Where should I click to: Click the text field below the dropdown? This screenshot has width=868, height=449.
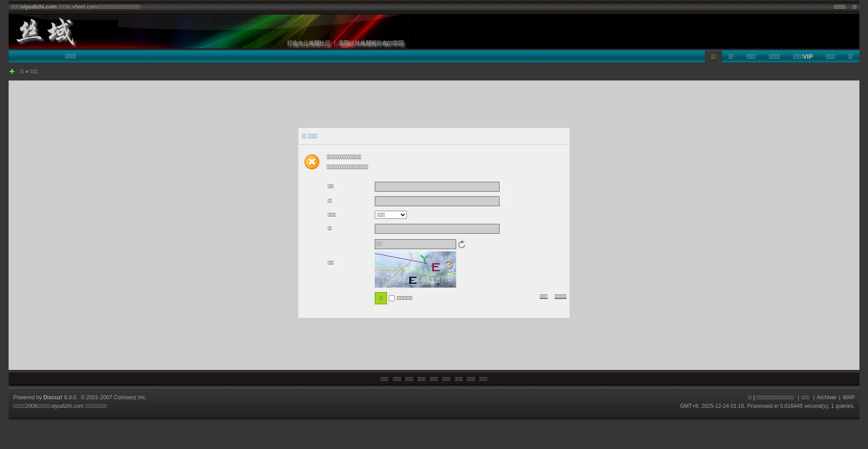[x=437, y=229]
